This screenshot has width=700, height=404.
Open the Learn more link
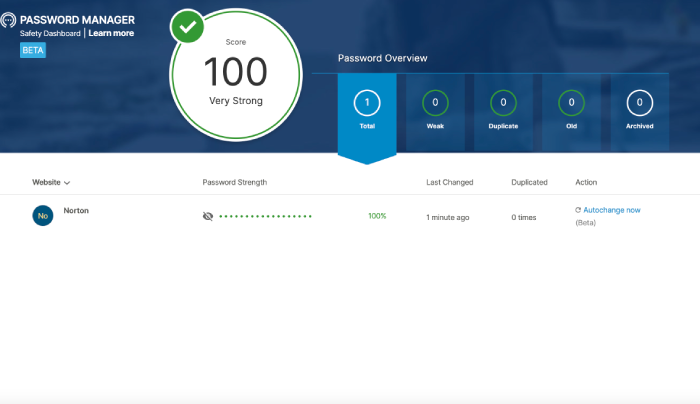[x=111, y=33]
